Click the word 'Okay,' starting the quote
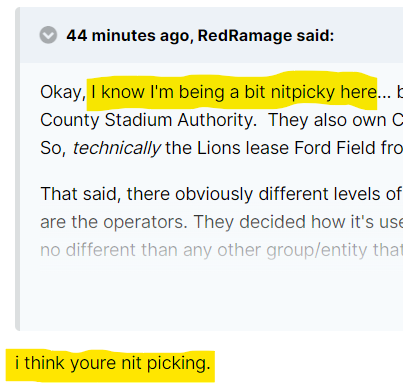 tap(63, 92)
